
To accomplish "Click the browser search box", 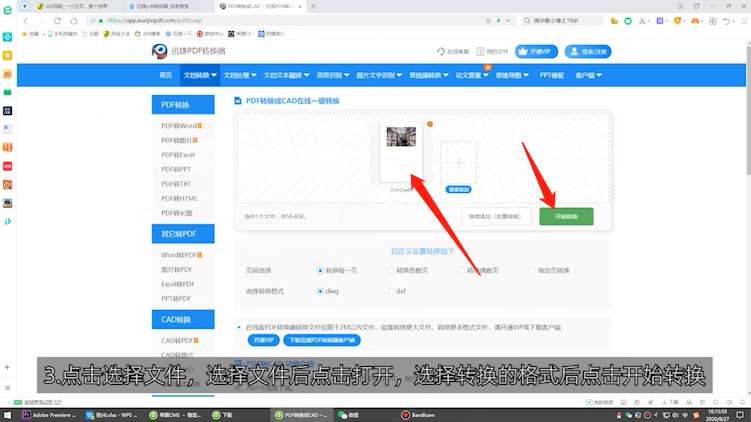I will 561,21.
